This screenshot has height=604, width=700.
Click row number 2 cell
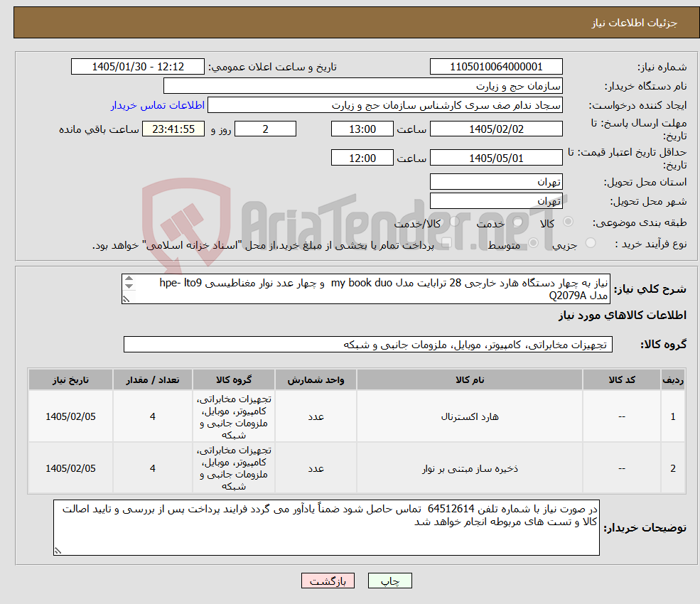673,468
